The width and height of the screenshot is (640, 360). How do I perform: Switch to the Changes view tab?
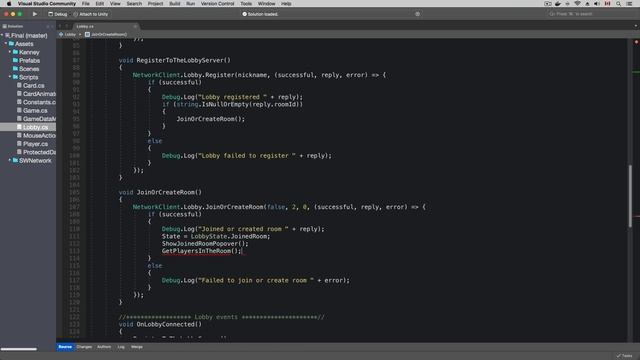point(84,347)
